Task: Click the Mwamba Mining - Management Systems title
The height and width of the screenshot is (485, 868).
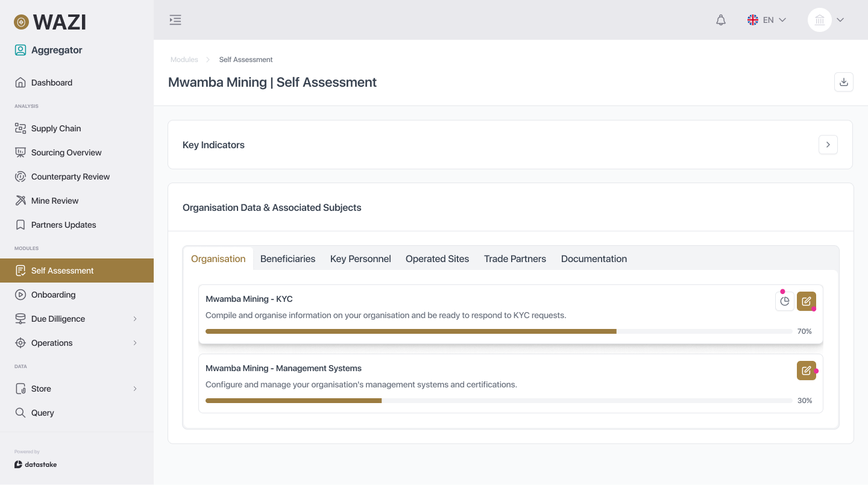Action: pyautogui.click(x=283, y=368)
